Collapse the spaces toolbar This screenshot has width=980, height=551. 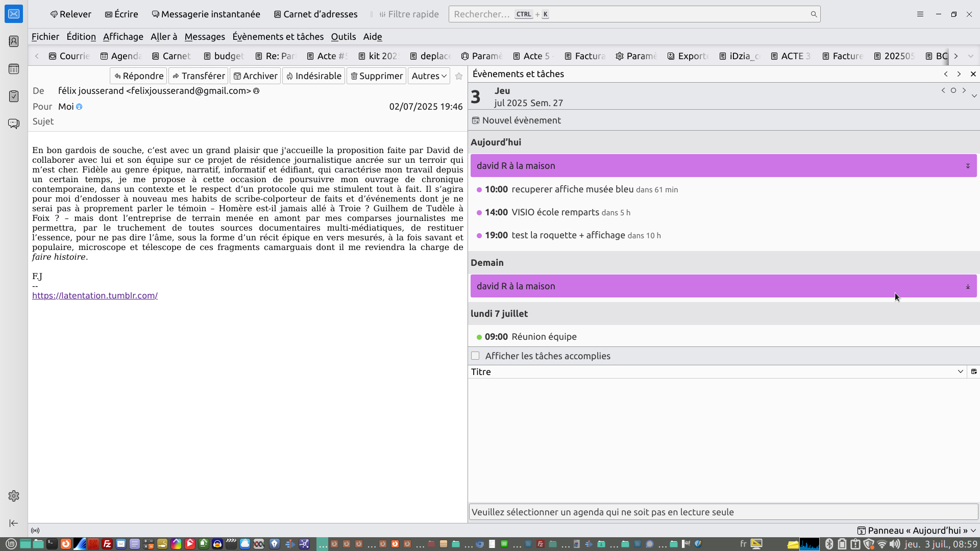(14, 523)
